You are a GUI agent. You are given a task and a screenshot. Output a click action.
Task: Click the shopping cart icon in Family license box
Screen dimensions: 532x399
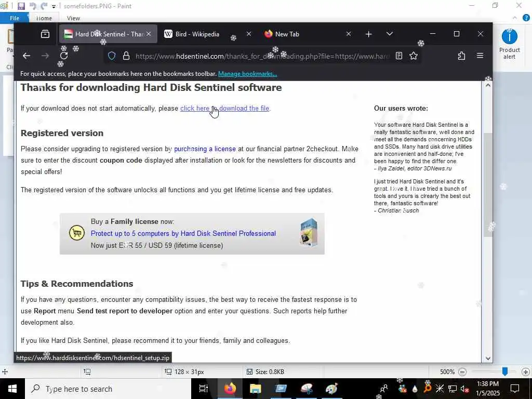[x=77, y=233]
